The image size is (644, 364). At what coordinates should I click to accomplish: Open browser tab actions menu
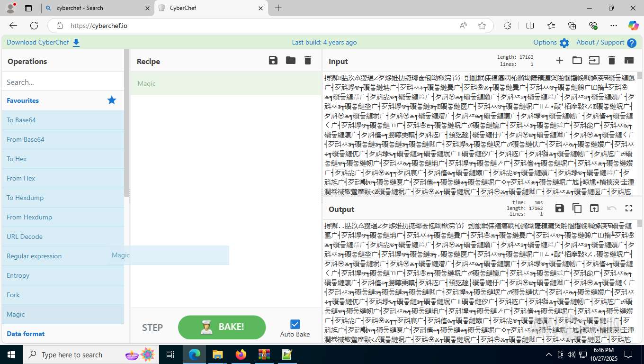(x=28, y=8)
